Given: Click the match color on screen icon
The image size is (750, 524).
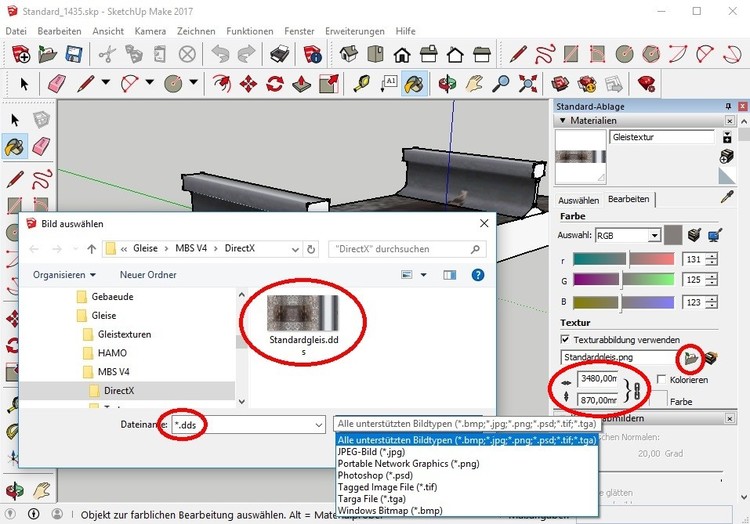Looking at the screenshot, I should point(715,235).
